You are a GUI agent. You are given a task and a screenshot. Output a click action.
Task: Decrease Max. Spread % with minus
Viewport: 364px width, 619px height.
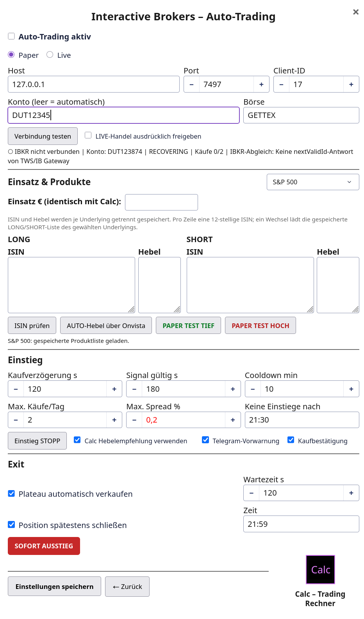click(134, 420)
